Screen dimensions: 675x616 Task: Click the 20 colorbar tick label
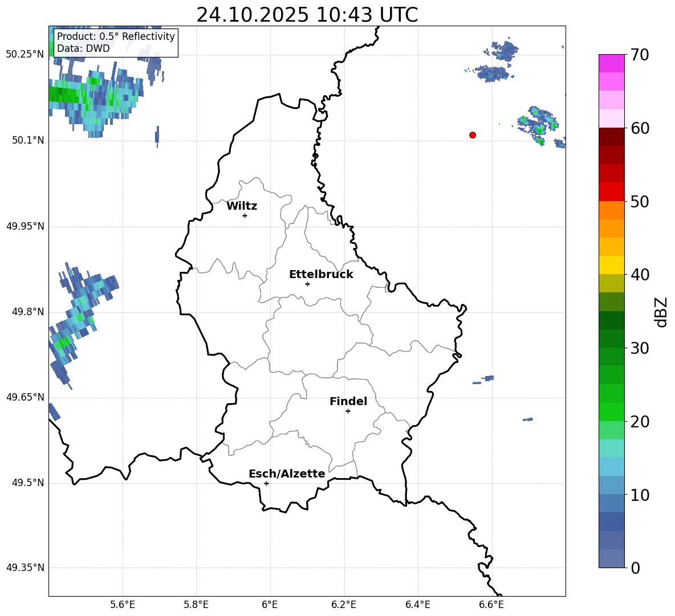640,422
